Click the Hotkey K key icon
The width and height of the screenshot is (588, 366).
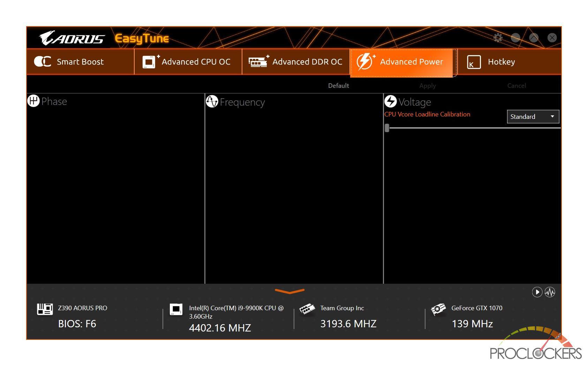[x=474, y=62]
